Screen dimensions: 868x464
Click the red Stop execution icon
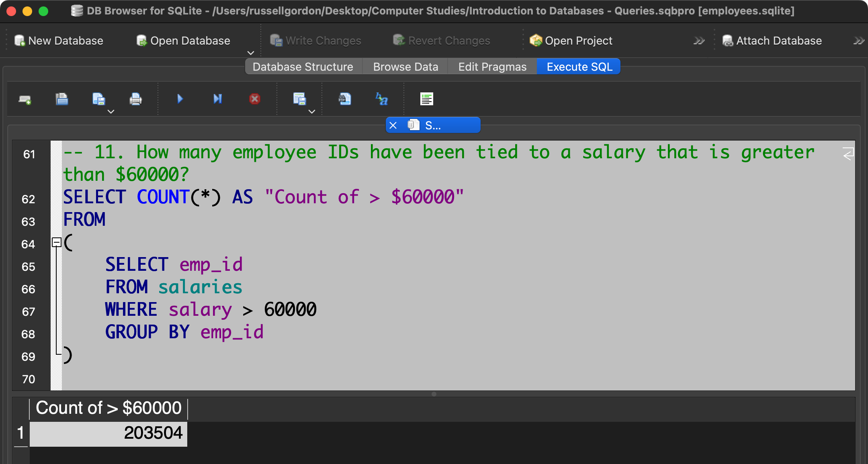tap(254, 99)
